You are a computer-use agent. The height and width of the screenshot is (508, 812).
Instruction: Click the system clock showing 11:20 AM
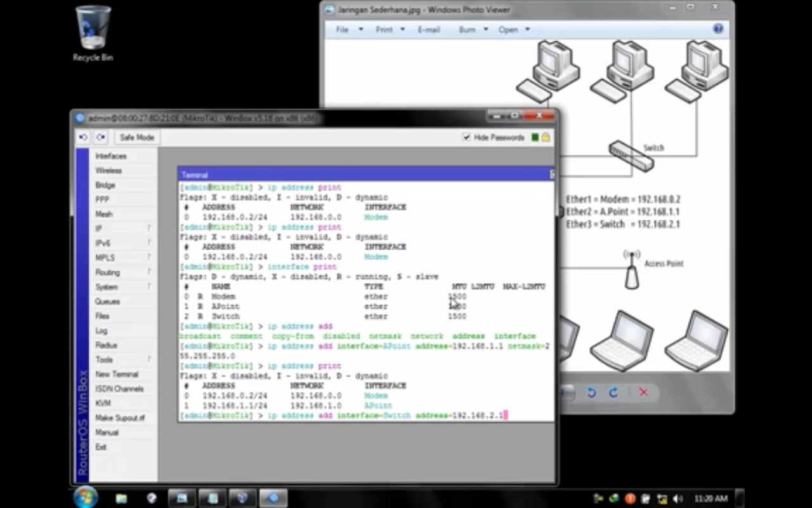(710, 498)
